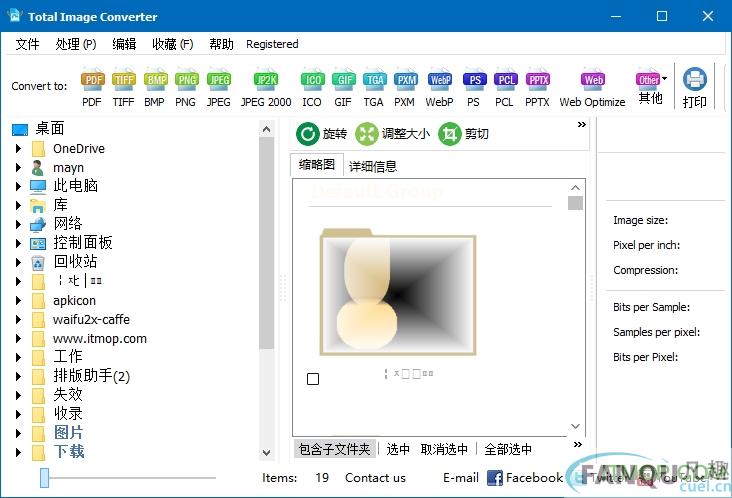Viewport: 732px width, 498px height.
Task: Select the 回收站 recycle bin
Action: tap(75, 262)
